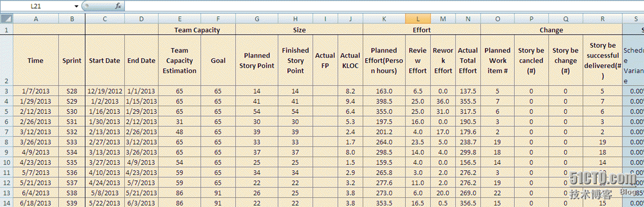
Task: Click the 'Team Capacity' group header cell
Action: tap(197, 30)
